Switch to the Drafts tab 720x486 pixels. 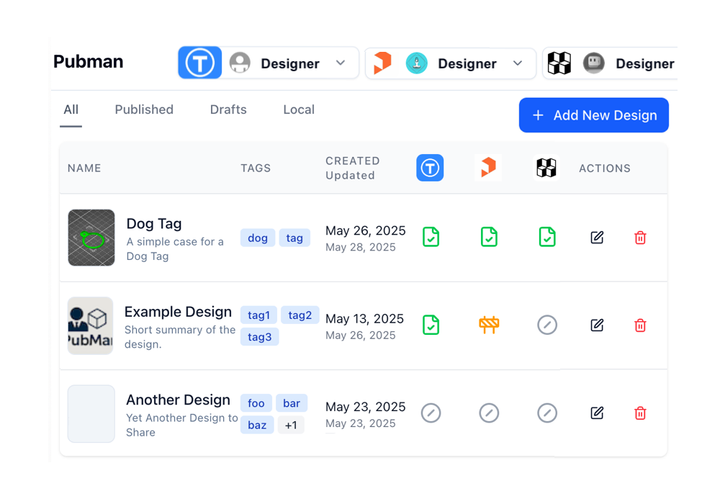228,110
